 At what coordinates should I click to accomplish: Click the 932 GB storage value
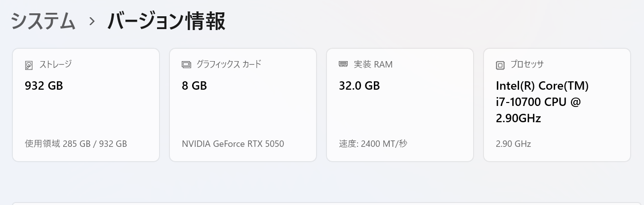44,86
